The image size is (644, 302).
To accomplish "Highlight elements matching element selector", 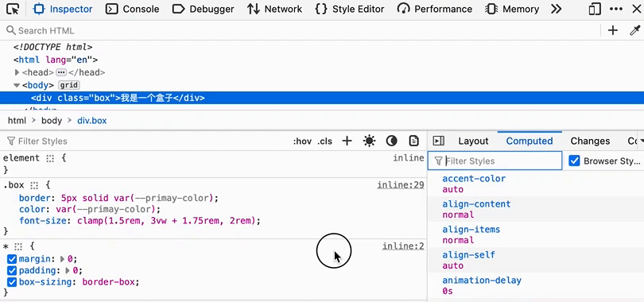I will point(50,158).
